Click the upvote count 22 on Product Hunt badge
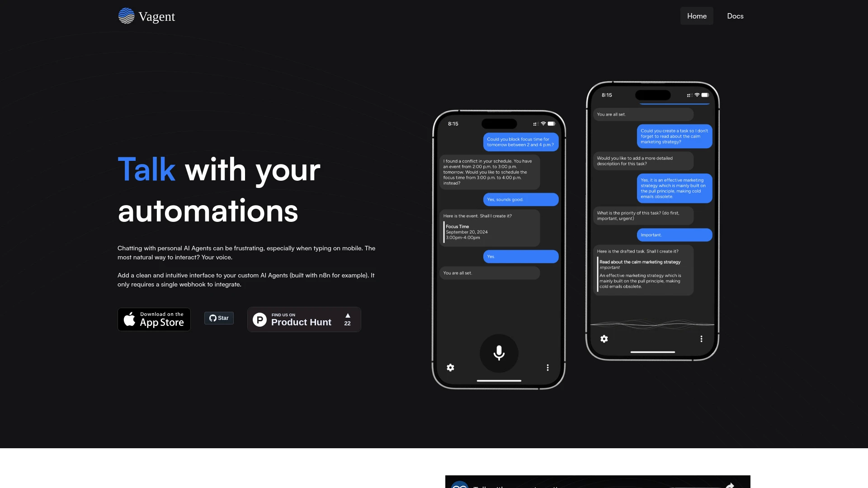 click(x=347, y=323)
